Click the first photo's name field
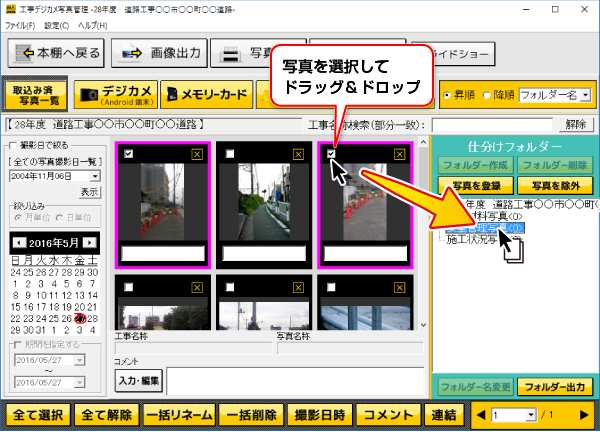 (163, 253)
